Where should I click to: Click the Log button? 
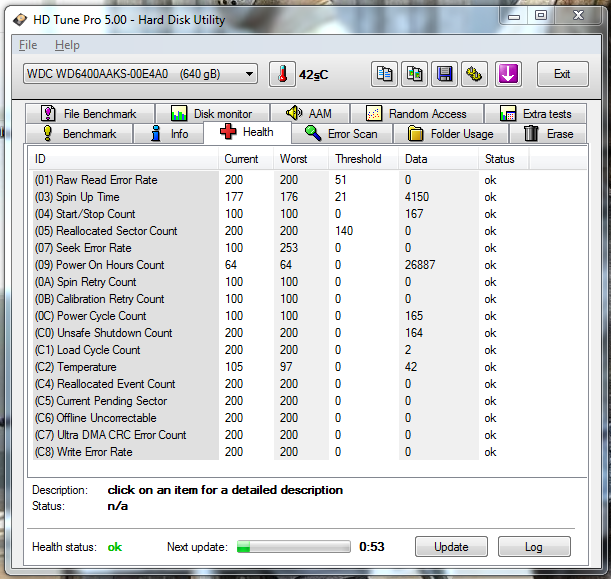(x=534, y=547)
